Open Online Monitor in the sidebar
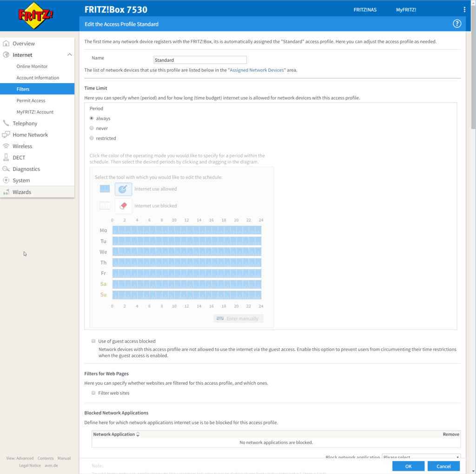The width and height of the screenshot is (476, 474). [x=32, y=66]
